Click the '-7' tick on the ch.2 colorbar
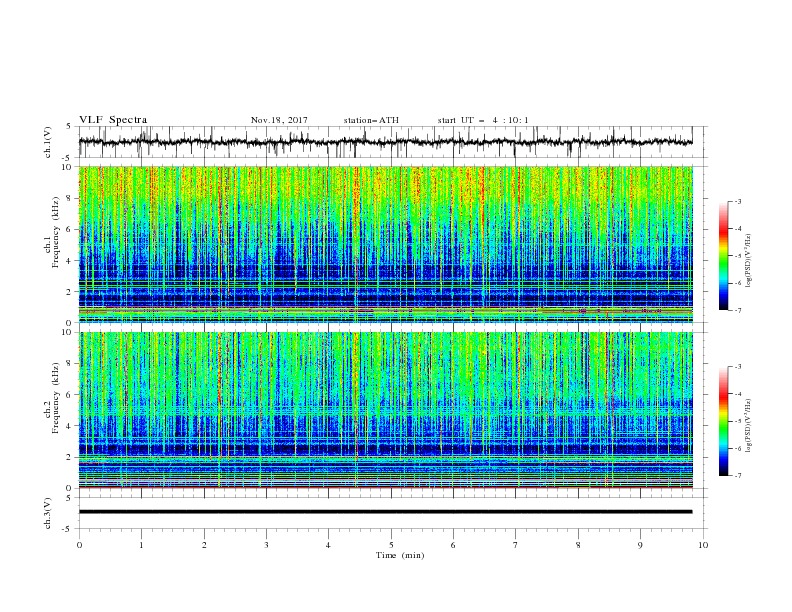792x612 pixels. [738, 476]
